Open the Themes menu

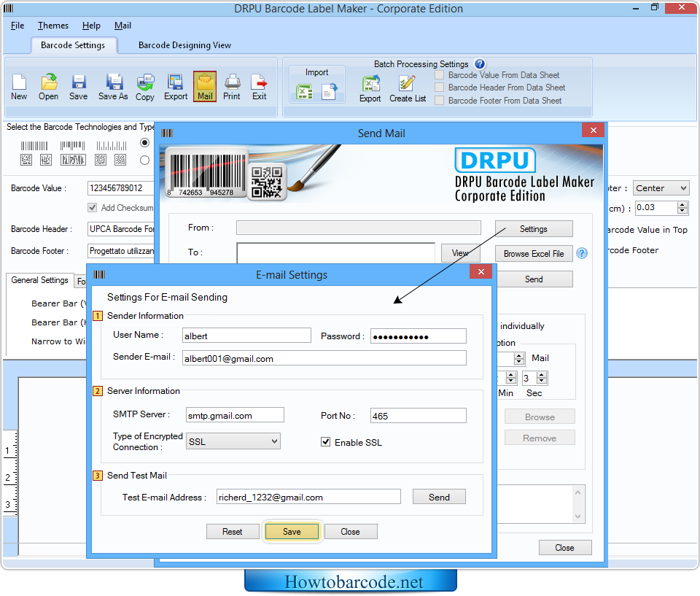point(53,26)
